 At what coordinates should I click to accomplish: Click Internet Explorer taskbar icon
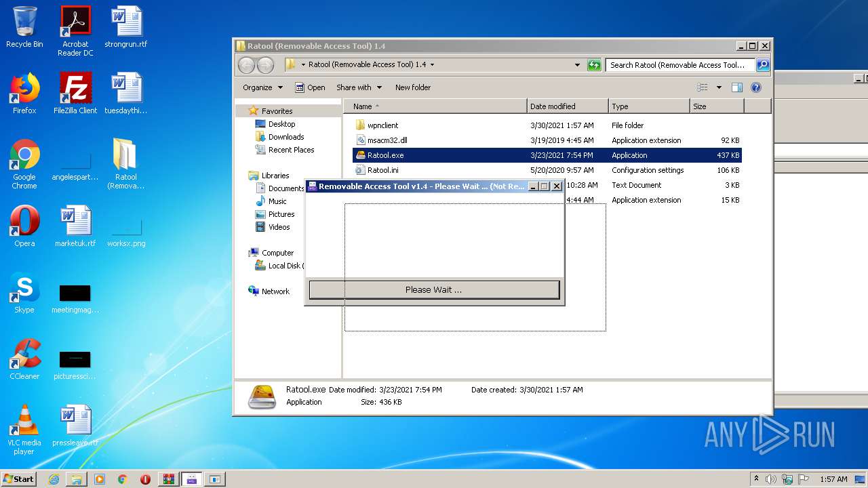pyautogui.click(x=54, y=479)
